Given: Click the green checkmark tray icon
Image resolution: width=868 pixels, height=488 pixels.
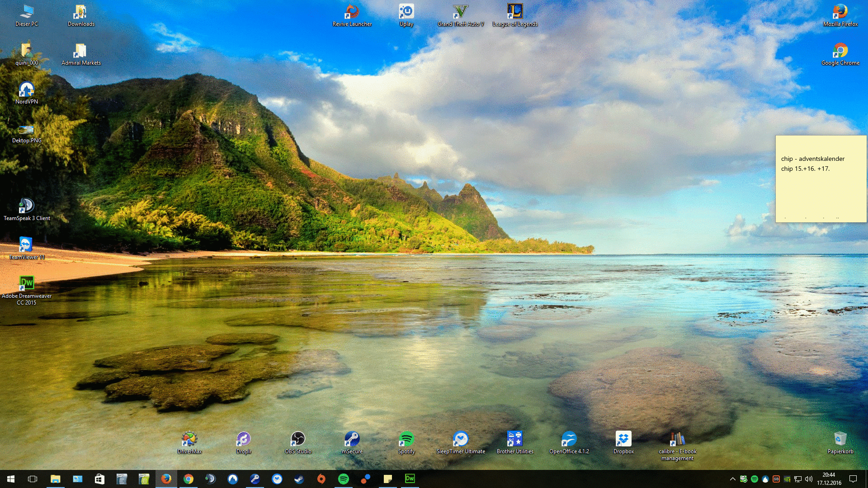Looking at the screenshot, I should tap(744, 479).
